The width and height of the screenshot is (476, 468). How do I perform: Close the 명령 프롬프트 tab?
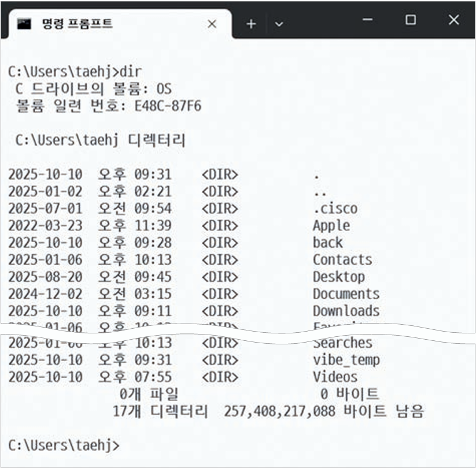click(x=212, y=24)
